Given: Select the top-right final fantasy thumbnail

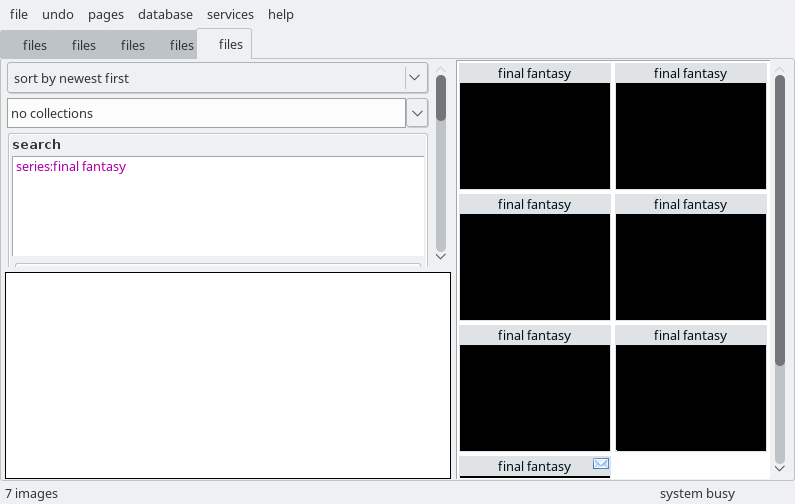Looking at the screenshot, I should [x=691, y=126].
